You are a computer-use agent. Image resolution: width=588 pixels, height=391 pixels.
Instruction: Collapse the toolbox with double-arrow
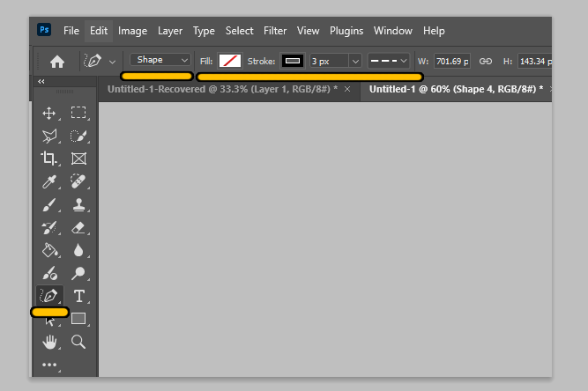[x=41, y=81]
